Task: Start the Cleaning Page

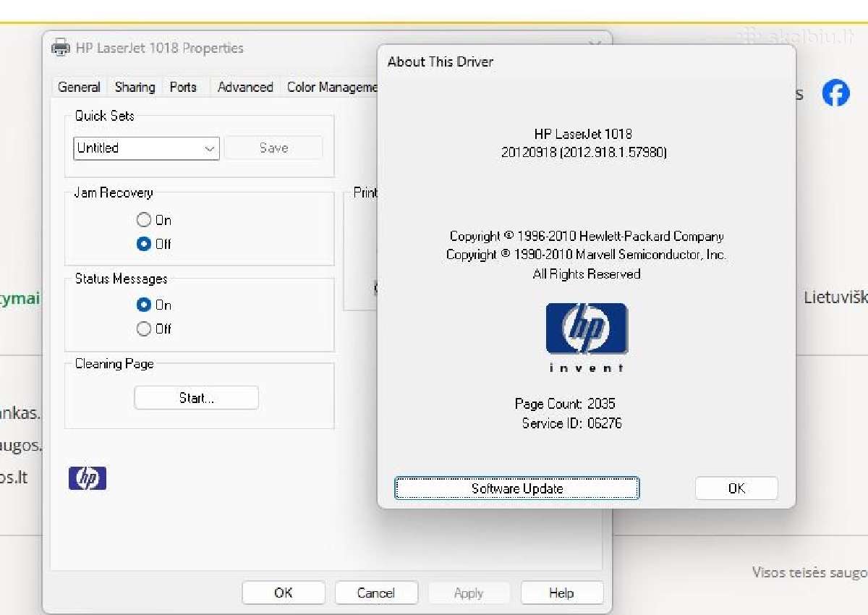Action: tap(197, 398)
